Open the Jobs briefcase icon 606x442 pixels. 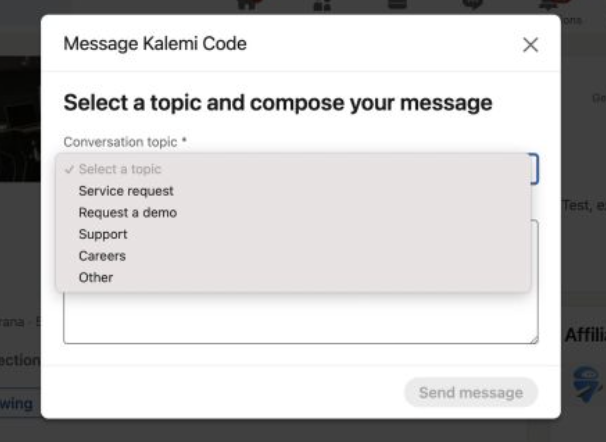[x=398, y=4]
